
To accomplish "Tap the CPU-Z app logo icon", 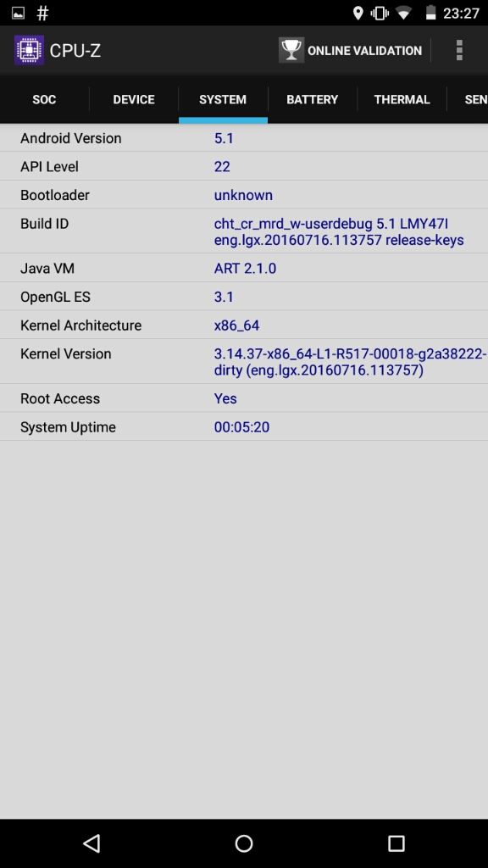I will coord(29,50).
